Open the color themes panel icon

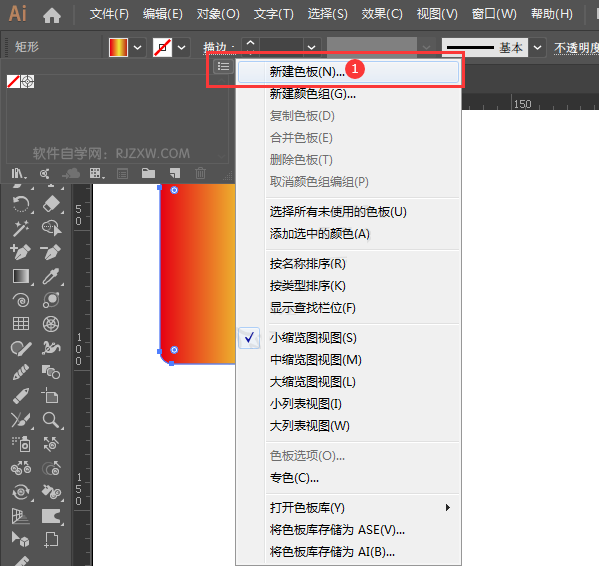pyautogui.click(x=45, y=174)
